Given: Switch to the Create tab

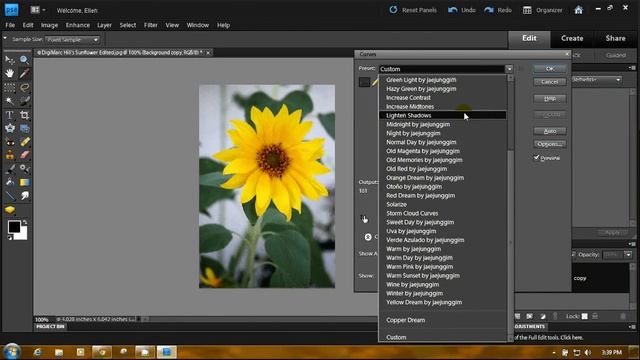Looking at the screenshot, I should [572, 38].
